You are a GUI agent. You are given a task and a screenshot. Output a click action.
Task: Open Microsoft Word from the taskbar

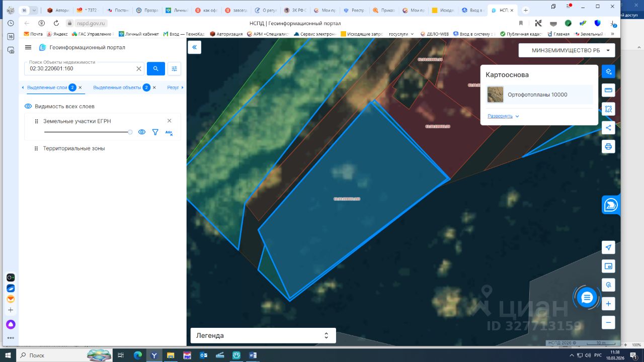tap(253, 355)
